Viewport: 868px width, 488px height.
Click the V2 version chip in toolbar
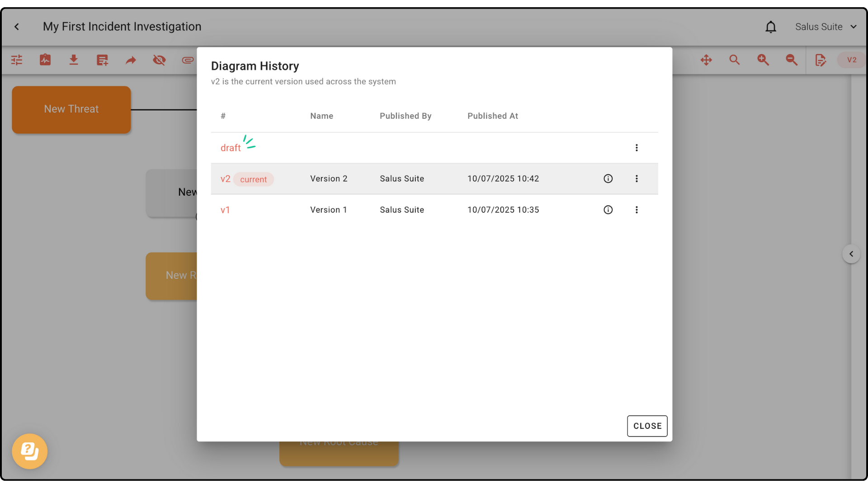pos(852,60)
